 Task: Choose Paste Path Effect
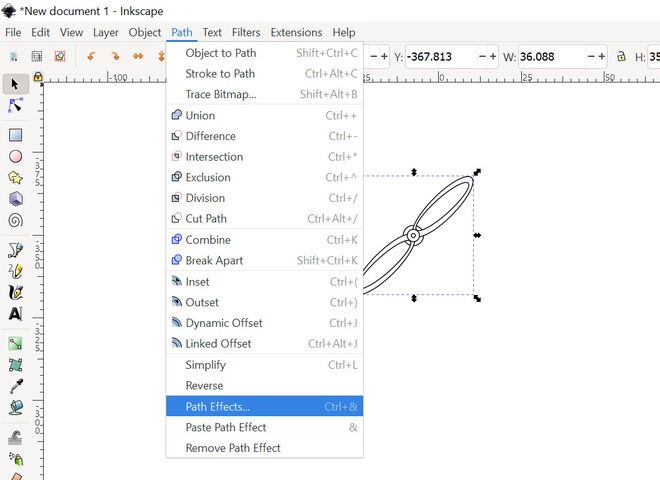point(265,427)
